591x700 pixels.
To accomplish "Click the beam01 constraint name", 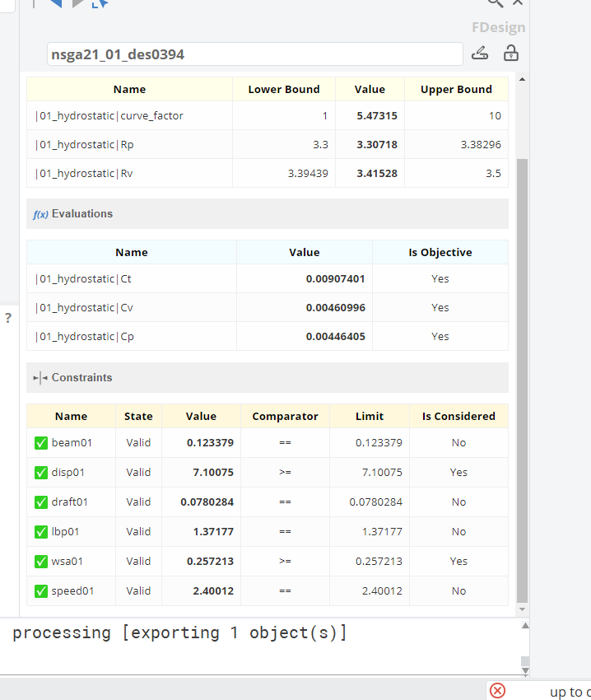I will (x=72, y=443).
